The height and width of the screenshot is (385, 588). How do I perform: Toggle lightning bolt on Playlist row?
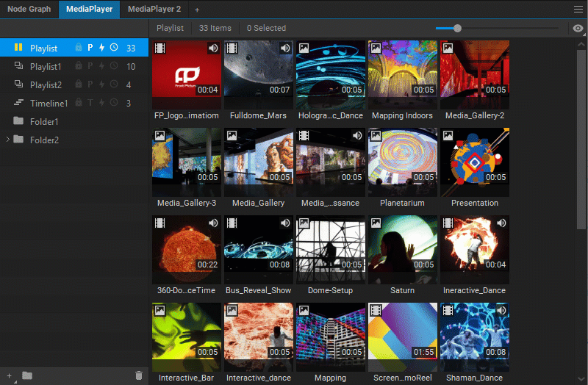[101, 47]
